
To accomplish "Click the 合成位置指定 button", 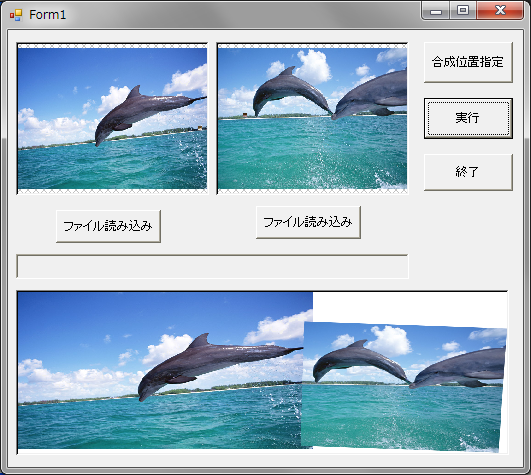I will (x=468, y=62).
